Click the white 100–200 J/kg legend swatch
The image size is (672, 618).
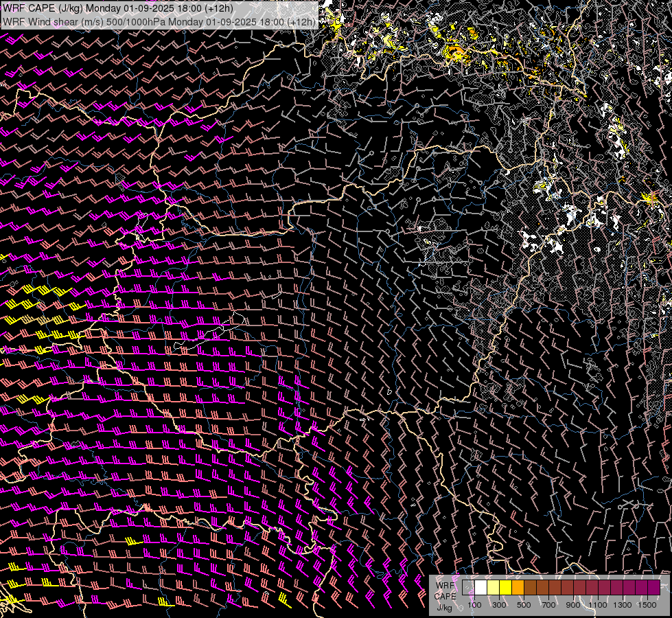(x=481, y=588)
